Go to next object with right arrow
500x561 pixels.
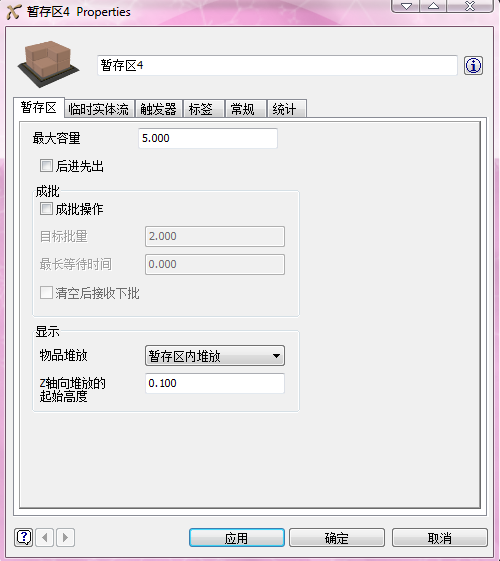(x=65, y=537)
